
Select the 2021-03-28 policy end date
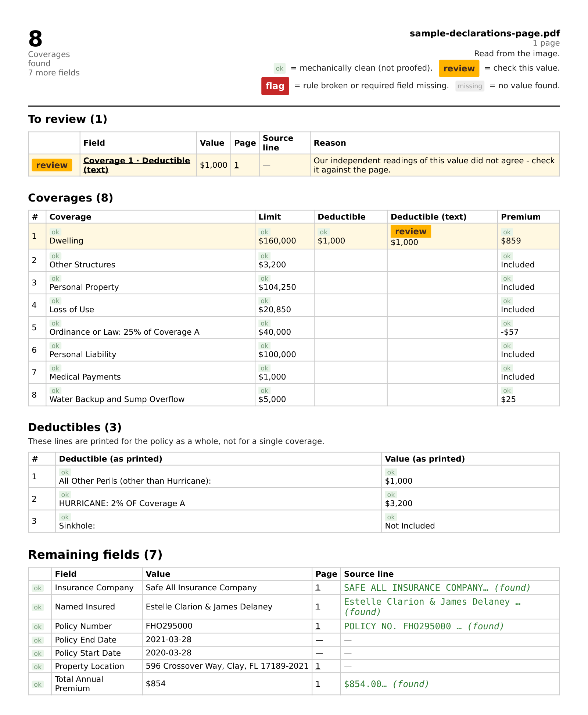[169, 640]
